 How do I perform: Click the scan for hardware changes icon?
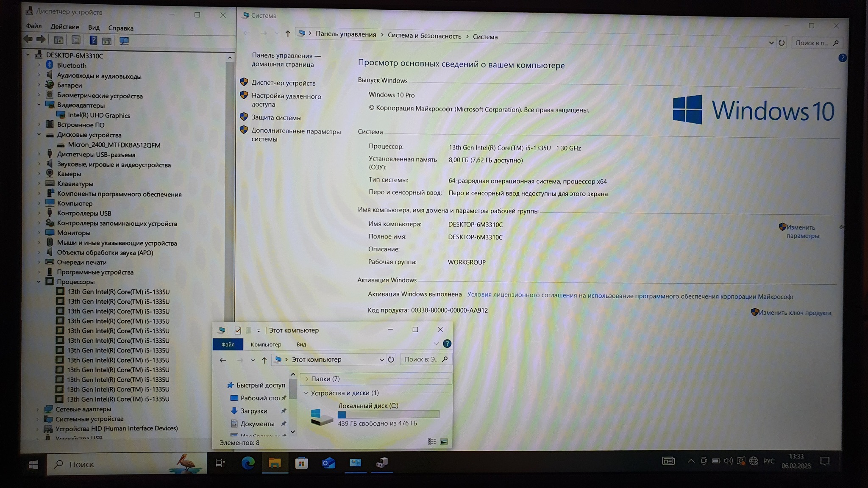124,41
